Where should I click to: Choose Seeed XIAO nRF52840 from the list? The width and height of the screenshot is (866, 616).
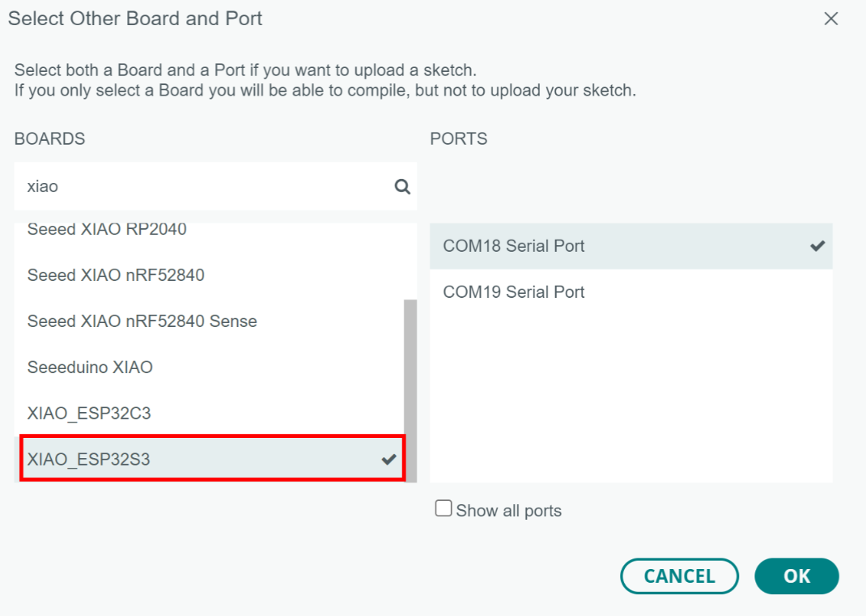coord(116,275)
